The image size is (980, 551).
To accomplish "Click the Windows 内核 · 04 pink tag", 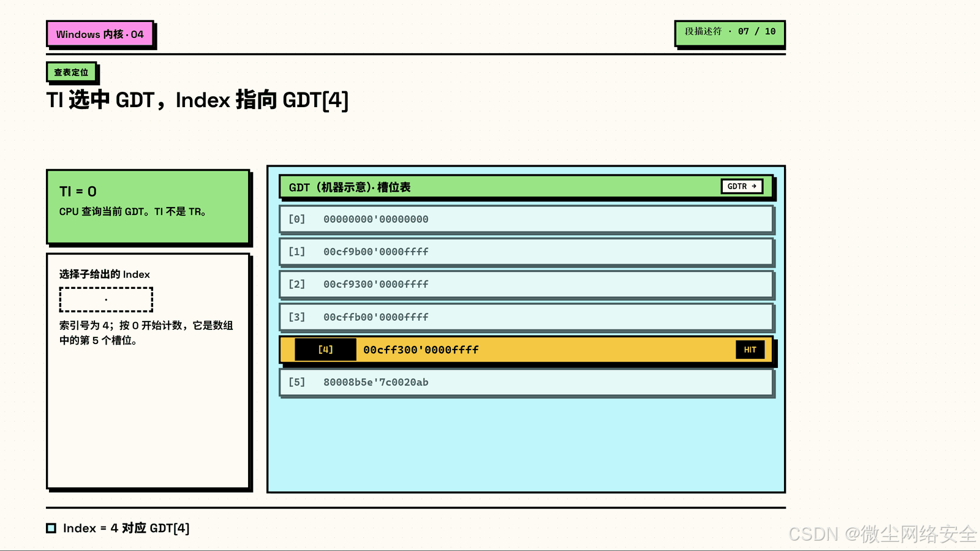I will coord(100,34).
